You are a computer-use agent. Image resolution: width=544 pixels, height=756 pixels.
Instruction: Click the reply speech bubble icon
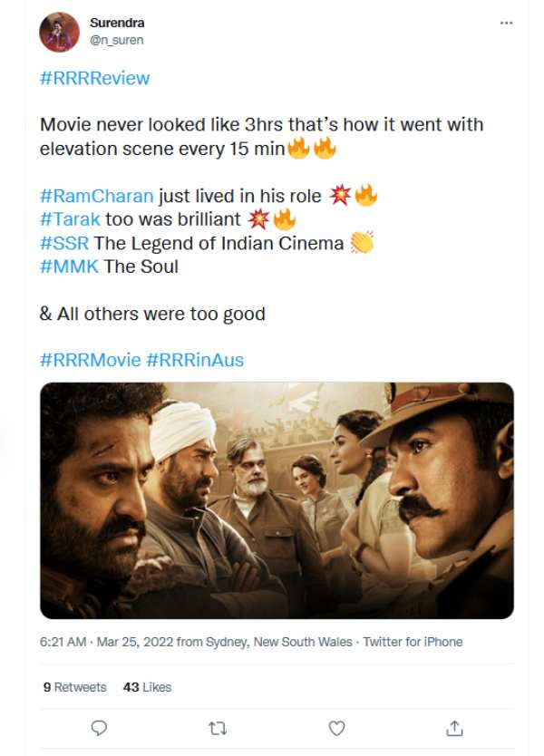point(100,728)
